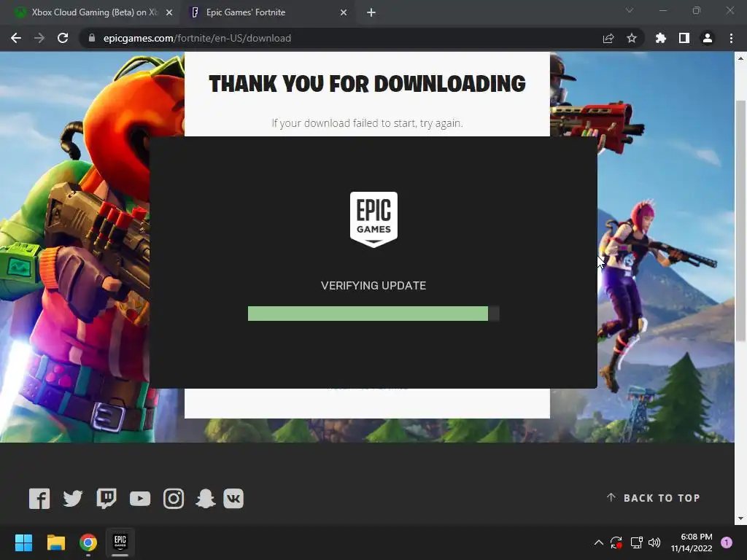
Task: Click Epic Games Launcher taskbar icon
Action: [120, 542]
